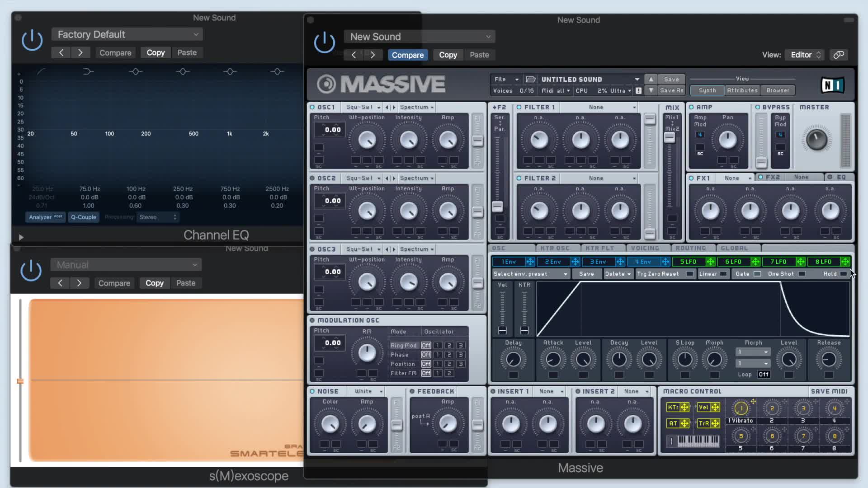The width and height of the screenshot is (868, 488).
Task: Open the Noise White type dropdown
Action: point(368,391)
